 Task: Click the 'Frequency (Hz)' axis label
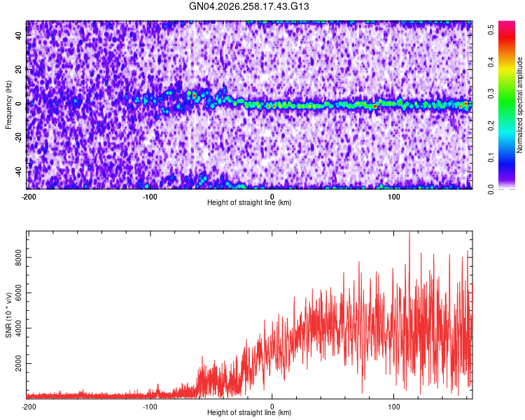8,105
